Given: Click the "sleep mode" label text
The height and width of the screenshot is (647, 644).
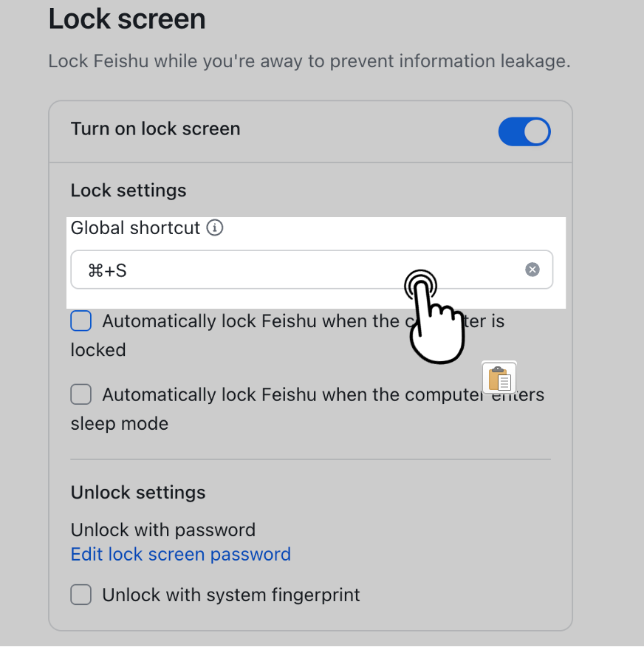Looking at the screenshot, I should click(119, 424).
